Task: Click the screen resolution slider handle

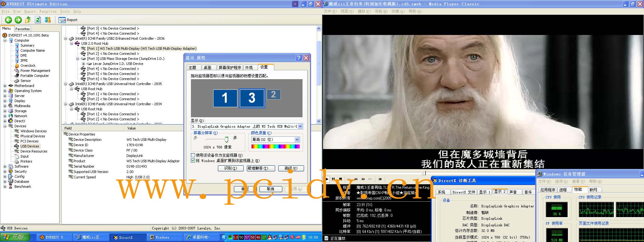Action: [226, 139]
